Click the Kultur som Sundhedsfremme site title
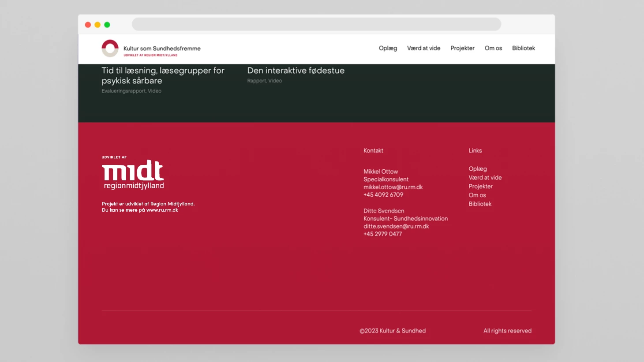This screenshot has width=644, height=362. 162,49
